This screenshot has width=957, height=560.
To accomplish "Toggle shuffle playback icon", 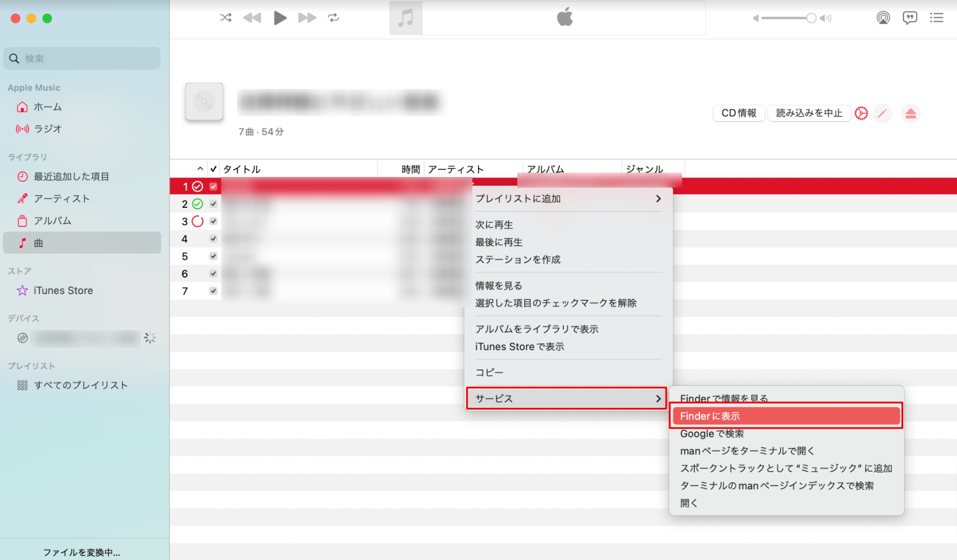I will (x=226, y=18).
